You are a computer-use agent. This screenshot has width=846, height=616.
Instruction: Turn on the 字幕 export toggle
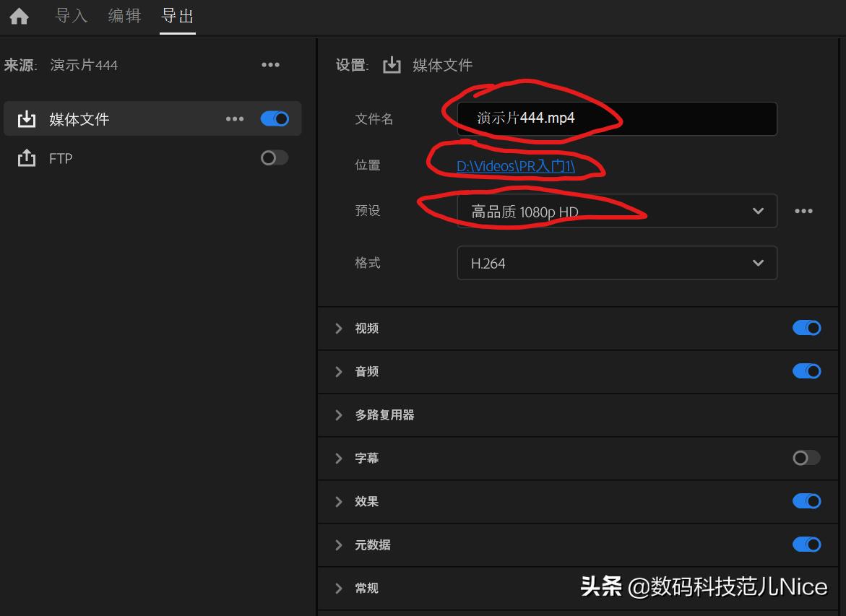(806, 458)
